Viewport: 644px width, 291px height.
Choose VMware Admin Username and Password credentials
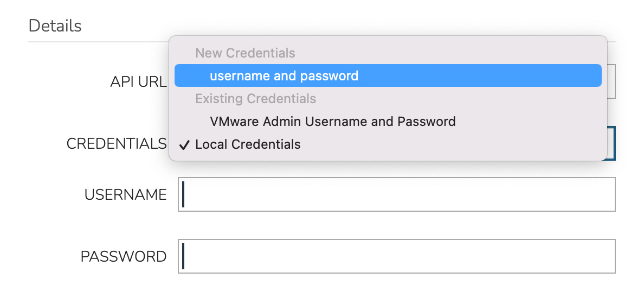[332, 121]
